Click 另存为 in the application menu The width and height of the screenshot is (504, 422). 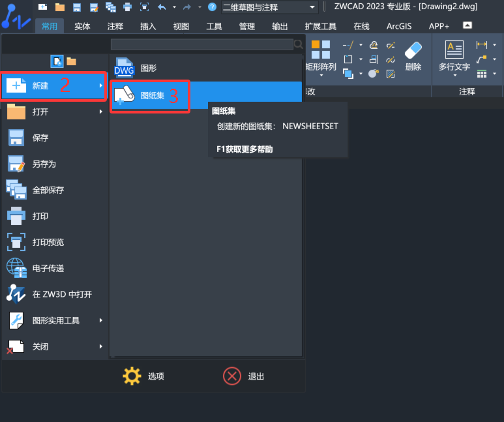pyautogui.click(x=54, y=164)
